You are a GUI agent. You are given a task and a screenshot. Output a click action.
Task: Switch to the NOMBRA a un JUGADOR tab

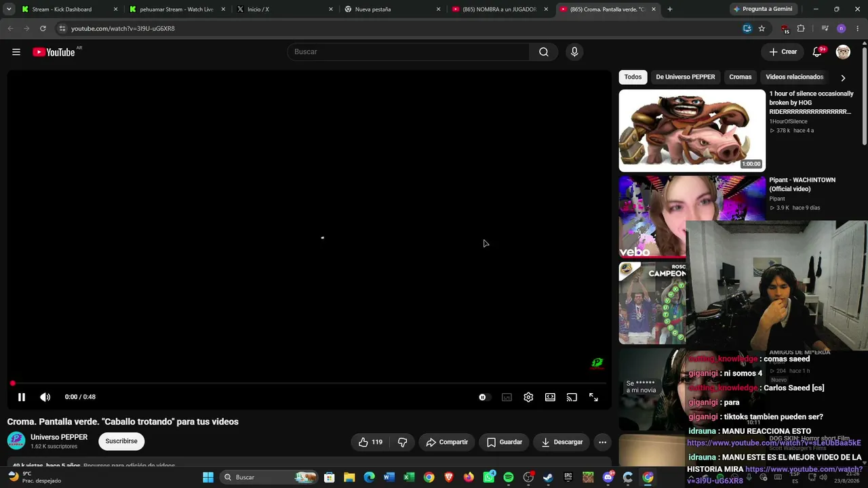click(x=500, y=9)
